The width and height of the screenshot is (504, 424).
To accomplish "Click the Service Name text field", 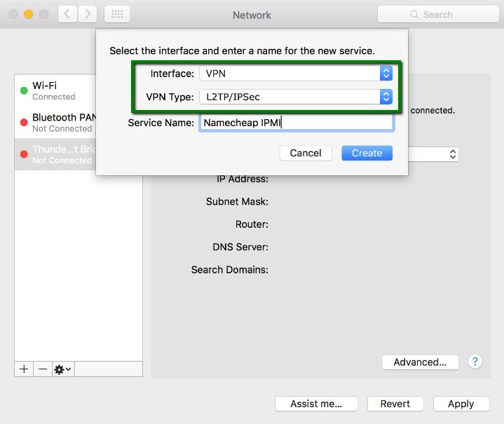I will [x=296, y=123].
